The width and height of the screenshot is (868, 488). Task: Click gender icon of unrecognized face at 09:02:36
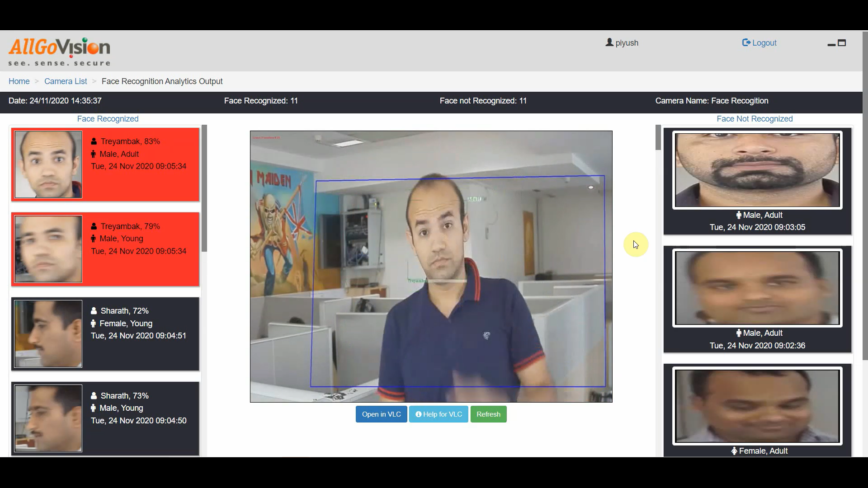[x=739, y=333]
